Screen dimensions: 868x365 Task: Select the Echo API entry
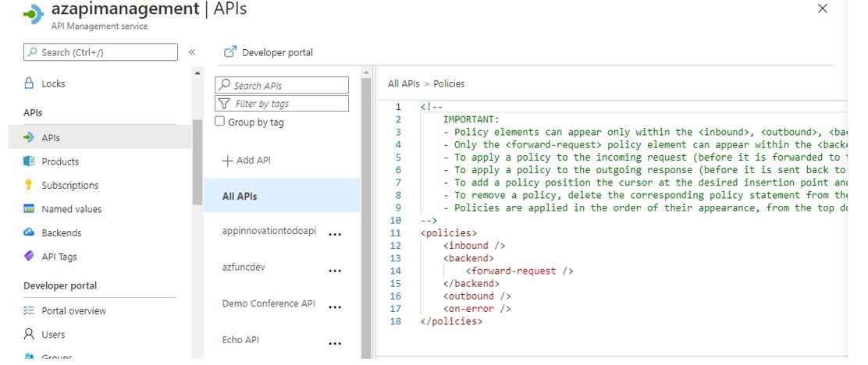[240, 339]
